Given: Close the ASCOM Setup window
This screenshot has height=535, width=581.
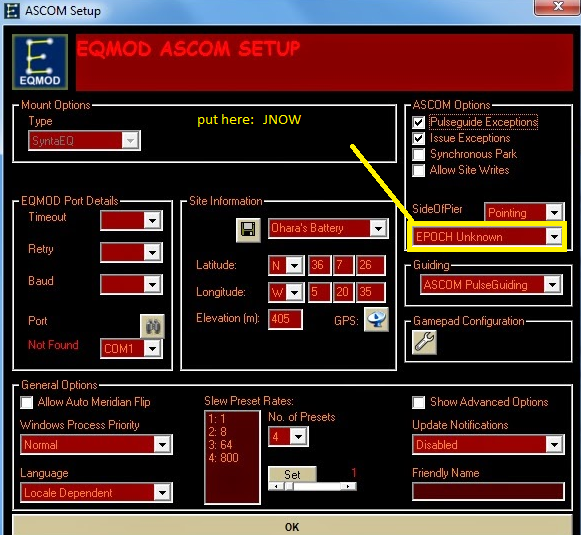Looking at the screenshot, I should pyautogui.click(x=557, y=7).
